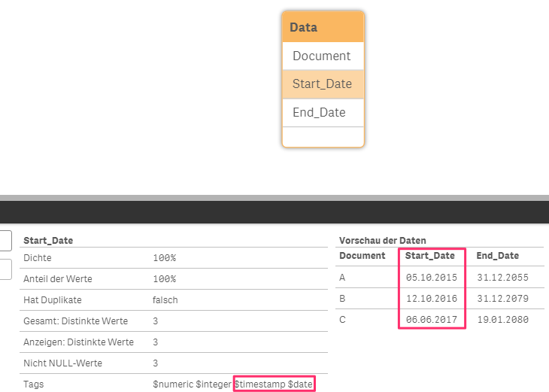Click the End_Date column header in the preview table
The image size is (549, 392).
coord(497,256)
